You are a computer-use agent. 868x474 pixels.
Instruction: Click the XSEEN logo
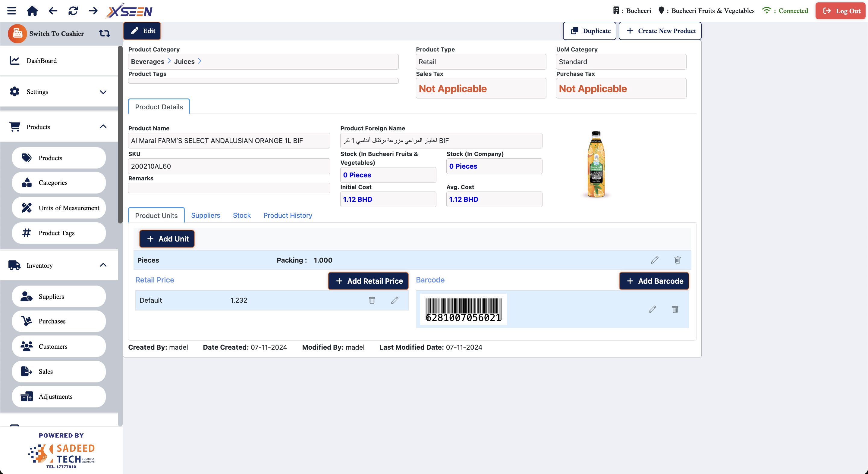coord(129,11)
